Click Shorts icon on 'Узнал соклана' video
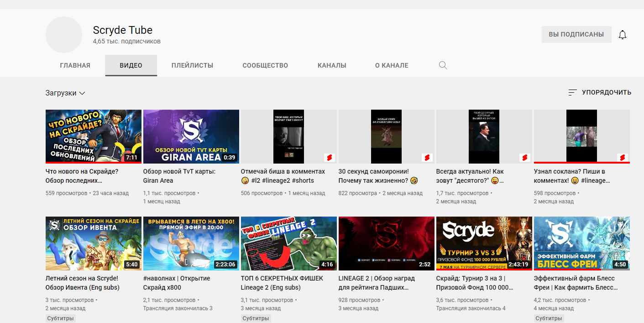 [x=623, y=158]
